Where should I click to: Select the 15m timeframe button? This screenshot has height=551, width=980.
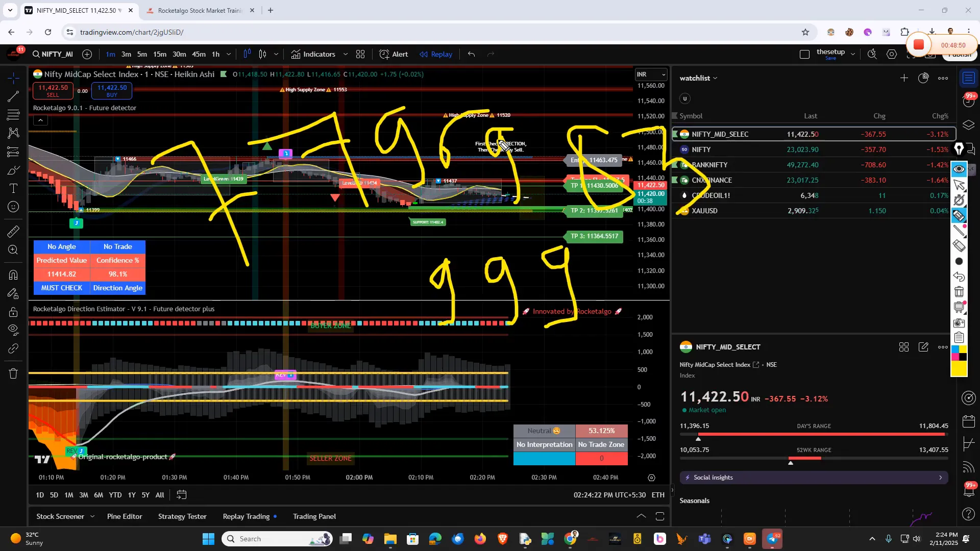160,54
